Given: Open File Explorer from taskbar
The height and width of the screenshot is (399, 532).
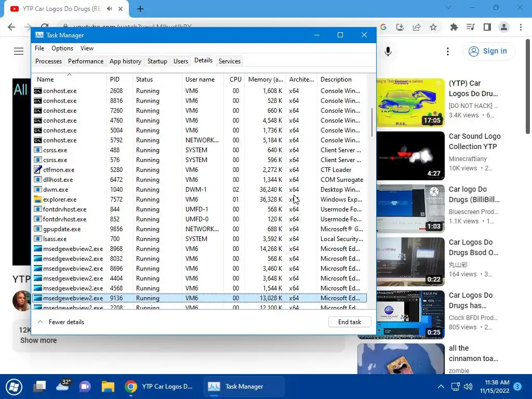Looking at the screenshot, I should (x=108, y=387).
